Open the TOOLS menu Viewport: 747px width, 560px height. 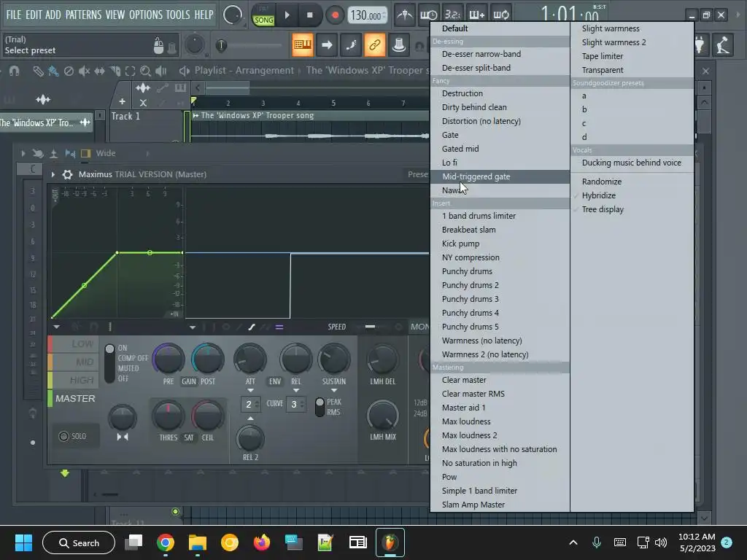click(178, 15)
